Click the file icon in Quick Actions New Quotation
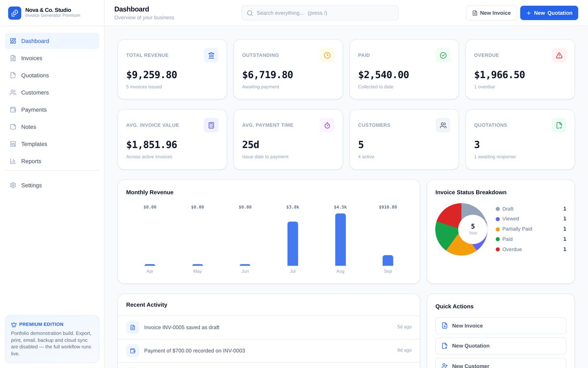The image size is (588, 368). (444, 346)
